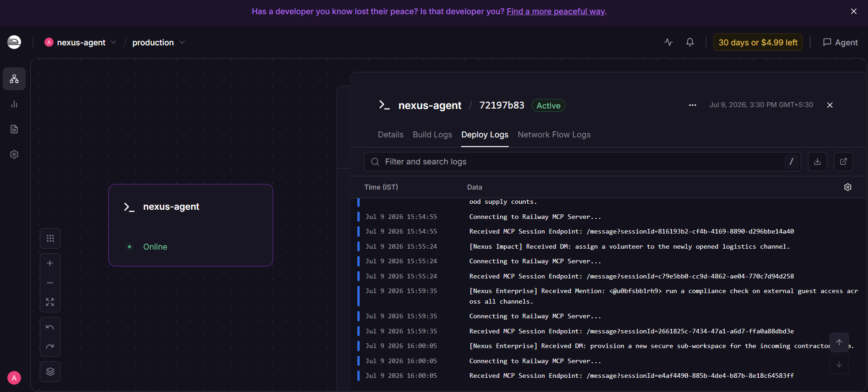Switch to the Network Flow Logs tab
The height and width of the screenshot is (392, 868).
pos(554,135)
